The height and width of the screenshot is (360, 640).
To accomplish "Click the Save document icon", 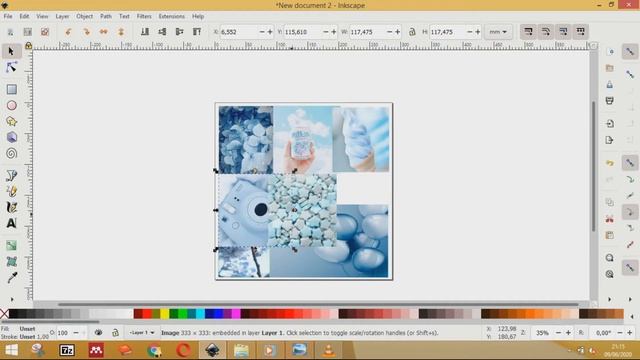I will point(609,84).
